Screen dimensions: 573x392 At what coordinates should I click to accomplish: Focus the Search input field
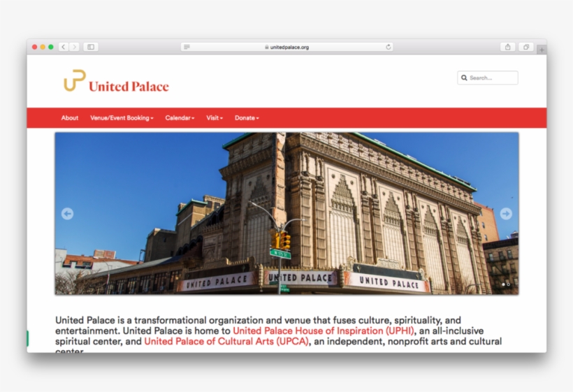(488, 78)
